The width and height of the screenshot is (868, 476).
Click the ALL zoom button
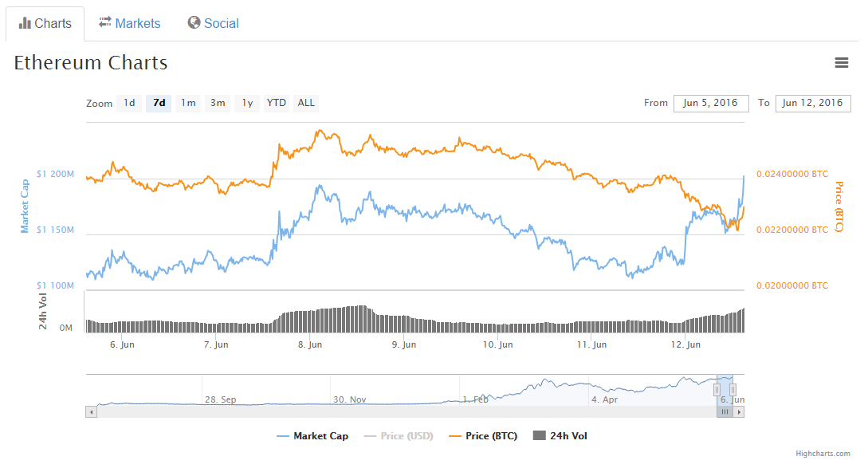pyautogui.click(x=305, y=103)
